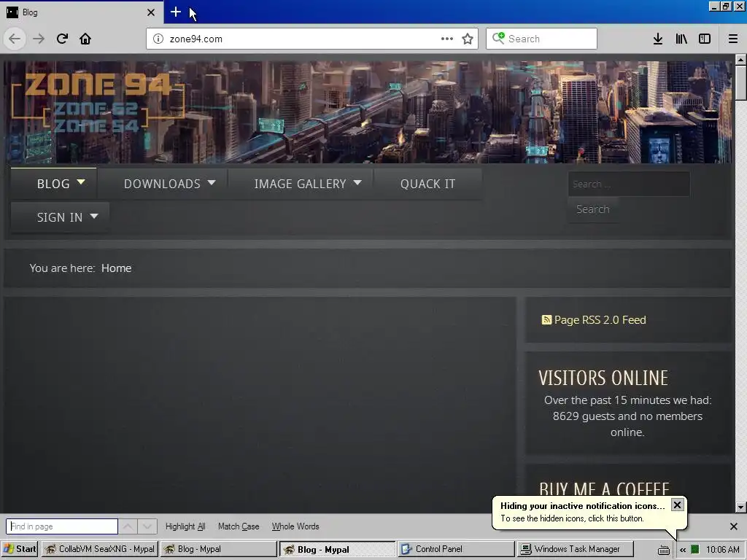Show hidden tray icons chevron
747x560 pixels.
pyautogui.click(x=683, y=550)
